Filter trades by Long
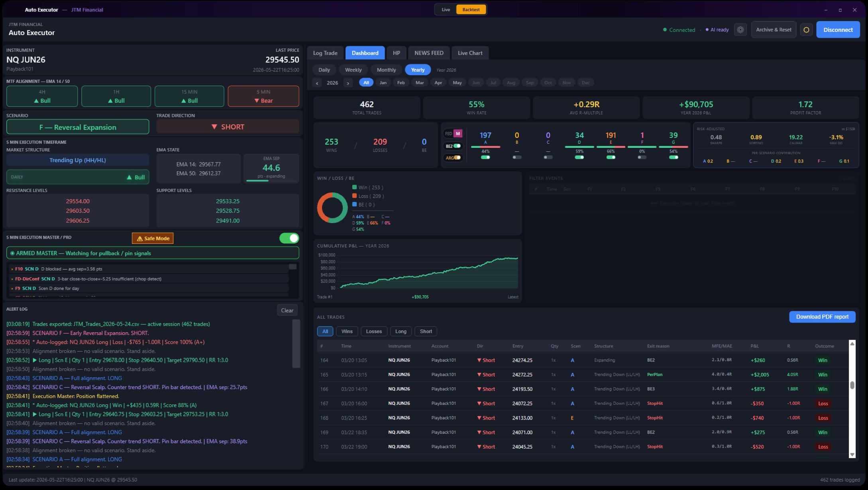Viewport: 868px width, 490px height. coord(401,331)
